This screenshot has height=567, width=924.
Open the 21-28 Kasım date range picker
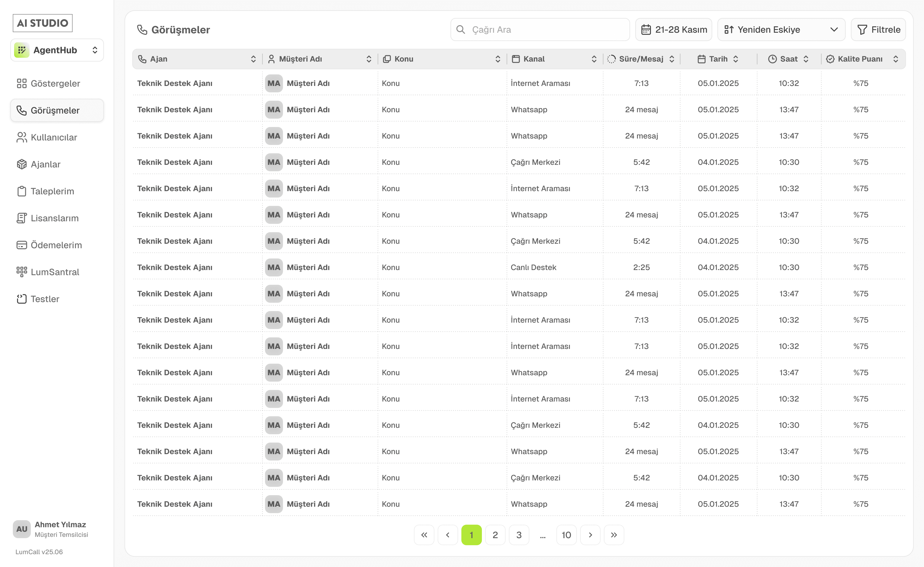[674, 30]
